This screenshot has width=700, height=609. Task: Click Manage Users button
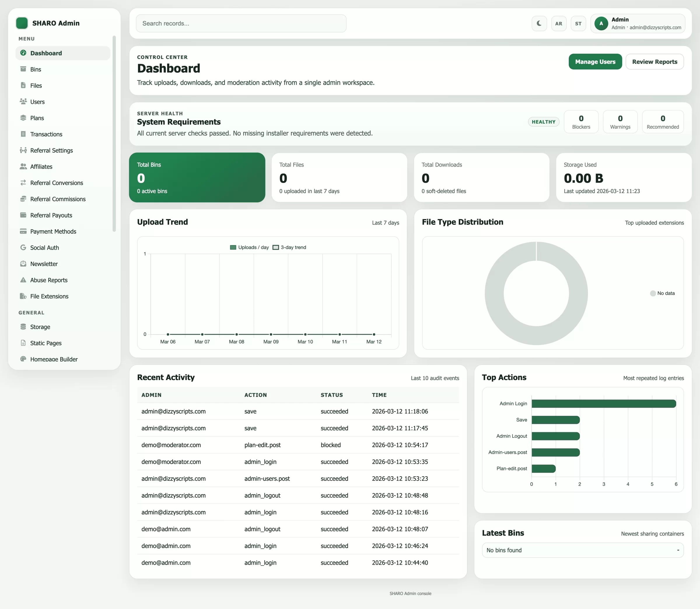click(x=595, y=62)
